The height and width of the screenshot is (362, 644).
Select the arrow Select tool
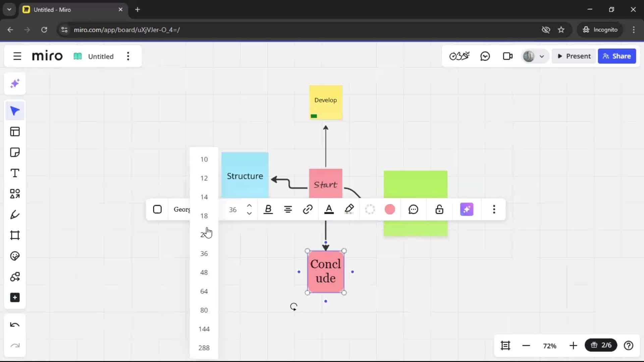pyautogui.click(x=15, y=111)
